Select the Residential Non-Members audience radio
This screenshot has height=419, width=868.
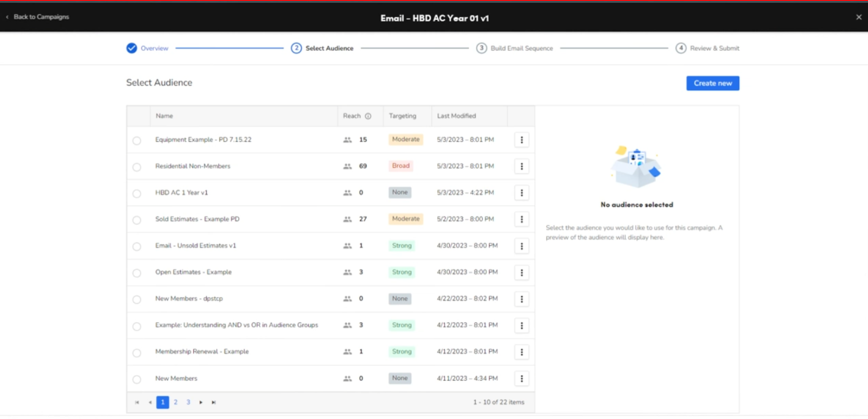pos(137,167)
